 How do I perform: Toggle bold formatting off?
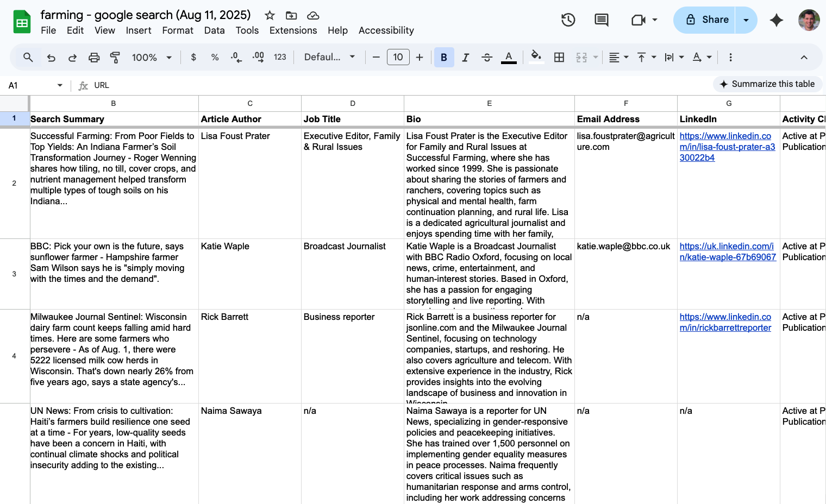tap(444, 57)
